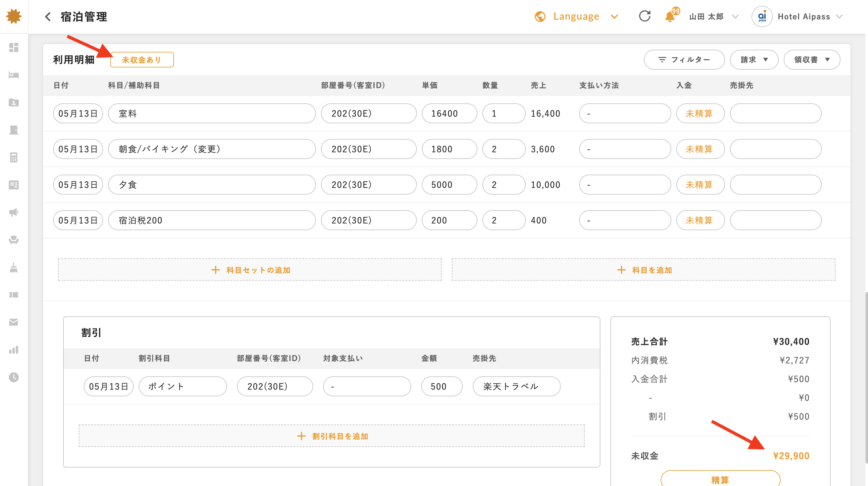Open 売掛先 dropdown for 宿泊税200 row

pos(776,220)
